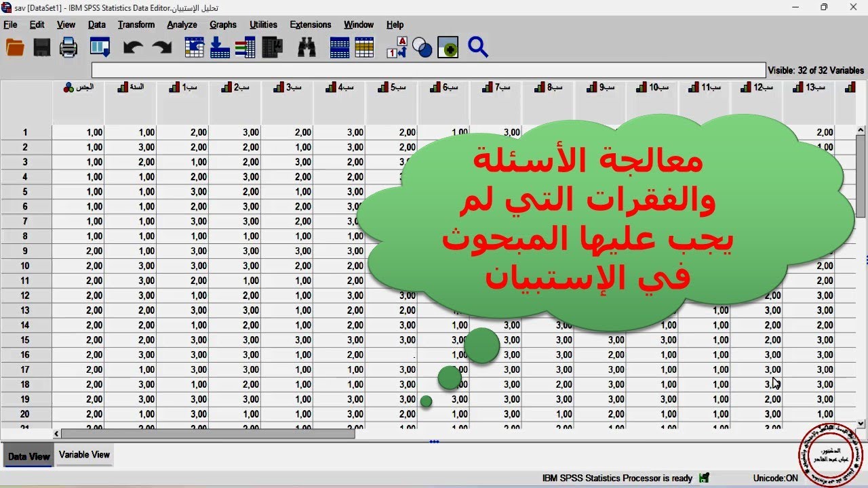The width and height of the screenshot is (868, 488).
Task: Click the 'Processor is ready' status text
Action: (x=617, y=478)
